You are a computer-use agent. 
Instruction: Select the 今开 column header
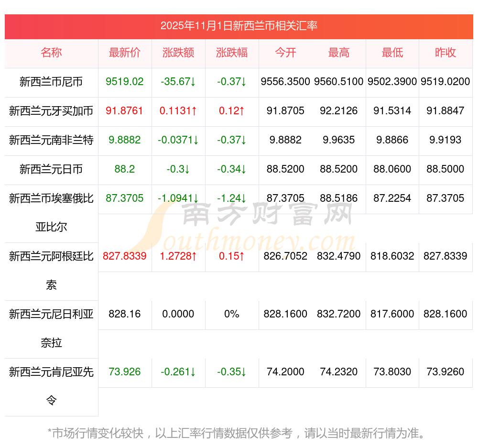[285, 53]
